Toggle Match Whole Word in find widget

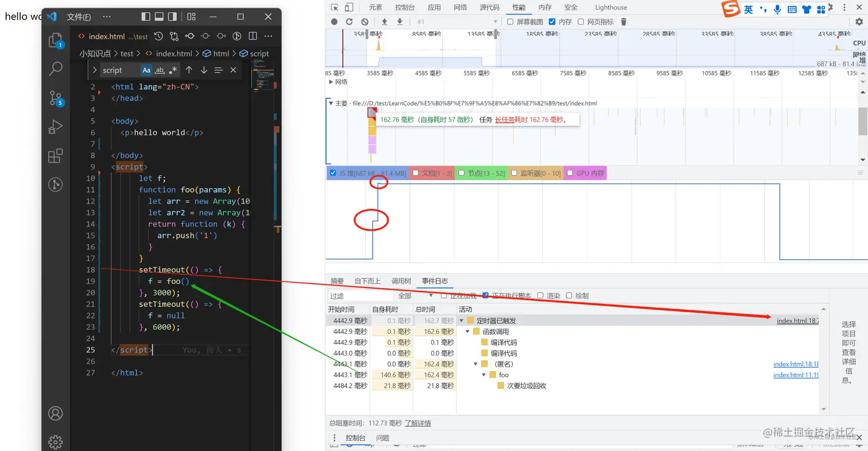160,70
